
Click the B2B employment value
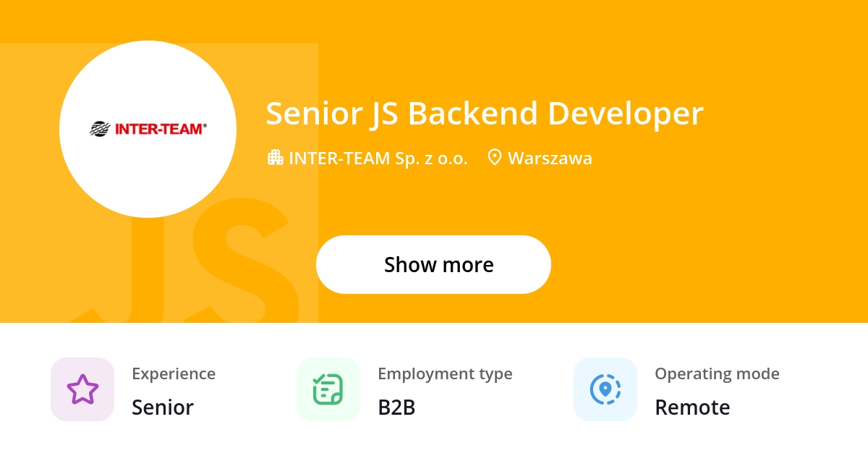pos(396,408)
